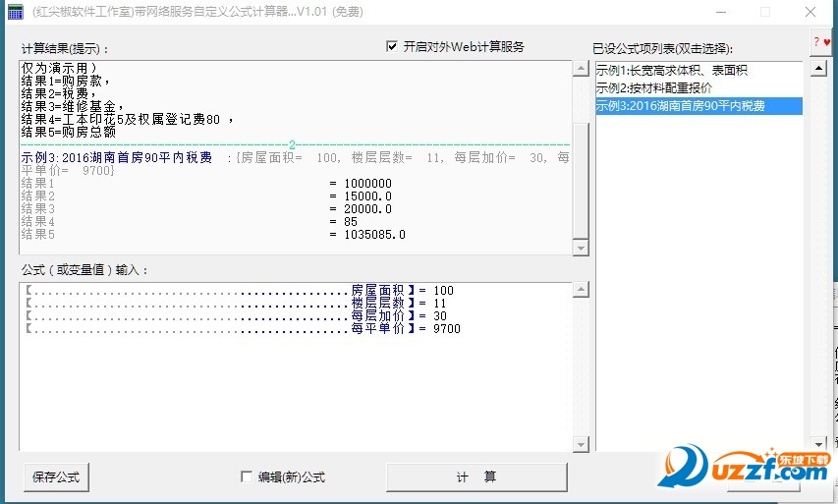Click the 每平单价 value 9700 in input
838x504 pixels.
tap(447, 329)
